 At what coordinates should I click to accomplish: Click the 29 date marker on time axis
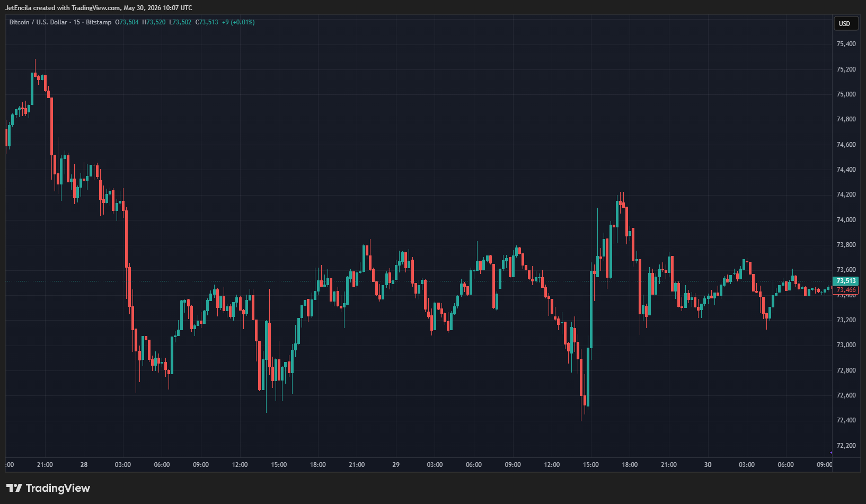point(396,465)
